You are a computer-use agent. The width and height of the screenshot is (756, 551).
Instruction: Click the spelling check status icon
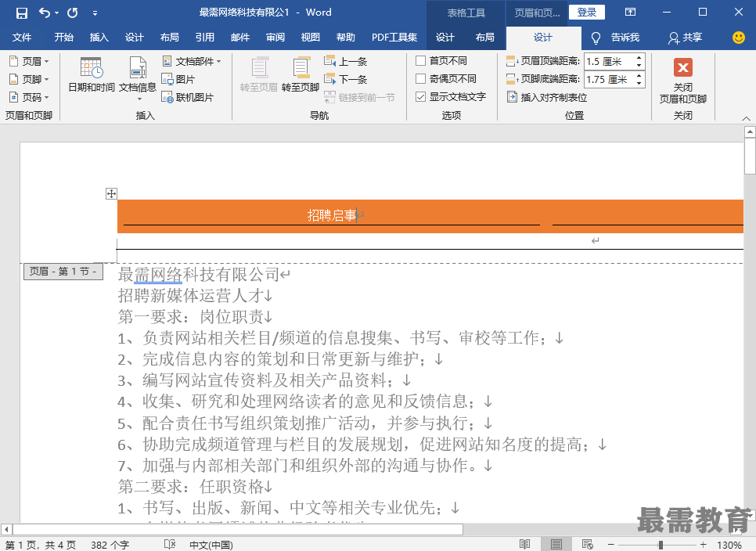point(170,545)
